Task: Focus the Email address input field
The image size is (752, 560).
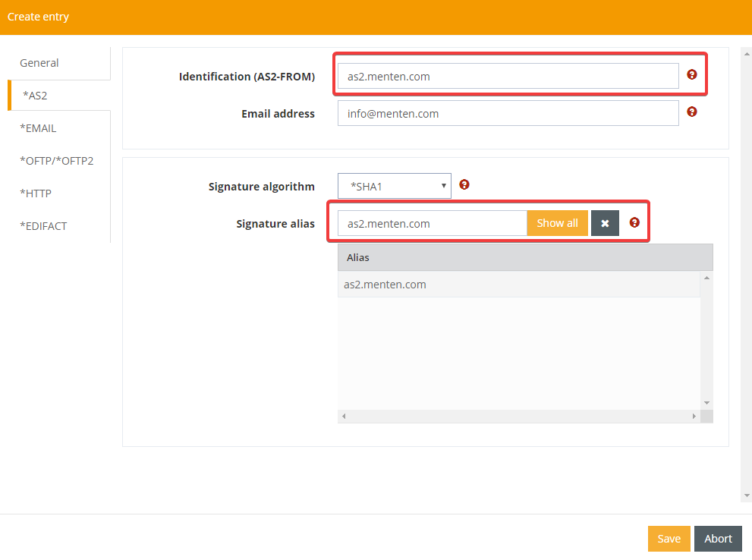Action: coord(508,114)
